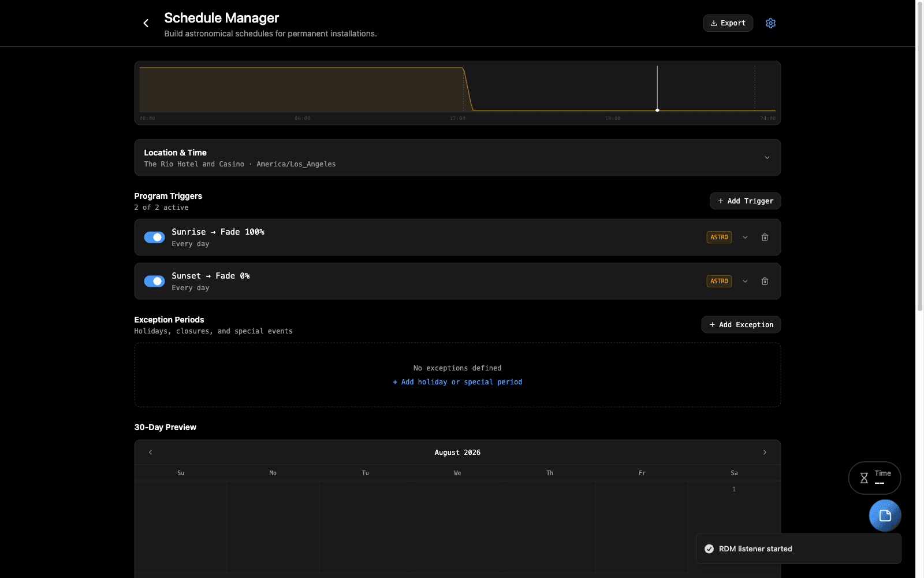
Task: Open settings via the blue gear icon
Action: coord(770,23)
